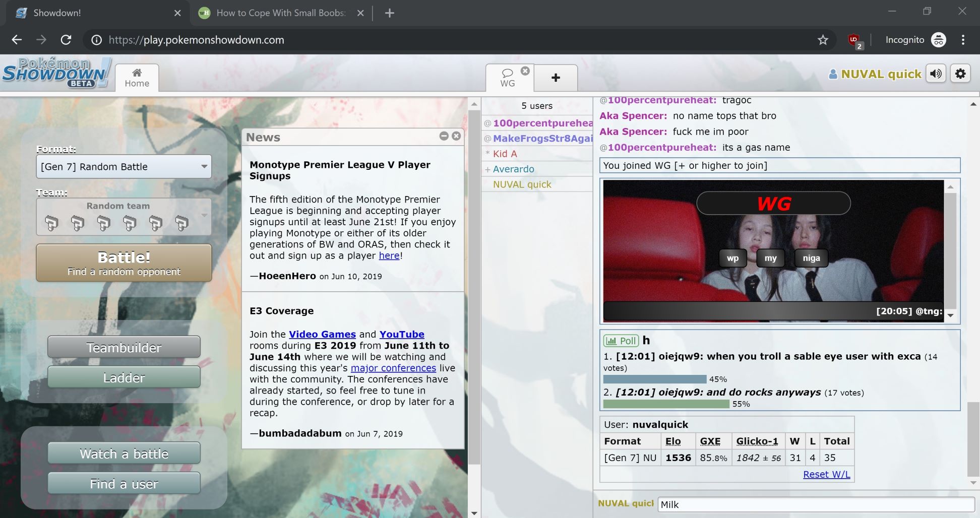Open the Chrome three-dot menu

(963, 40)
